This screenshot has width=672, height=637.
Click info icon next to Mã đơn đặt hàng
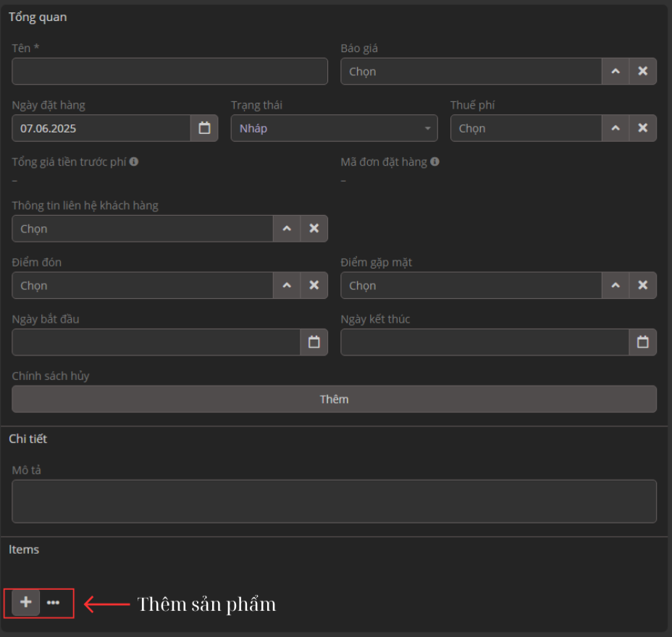coord(434,162)
